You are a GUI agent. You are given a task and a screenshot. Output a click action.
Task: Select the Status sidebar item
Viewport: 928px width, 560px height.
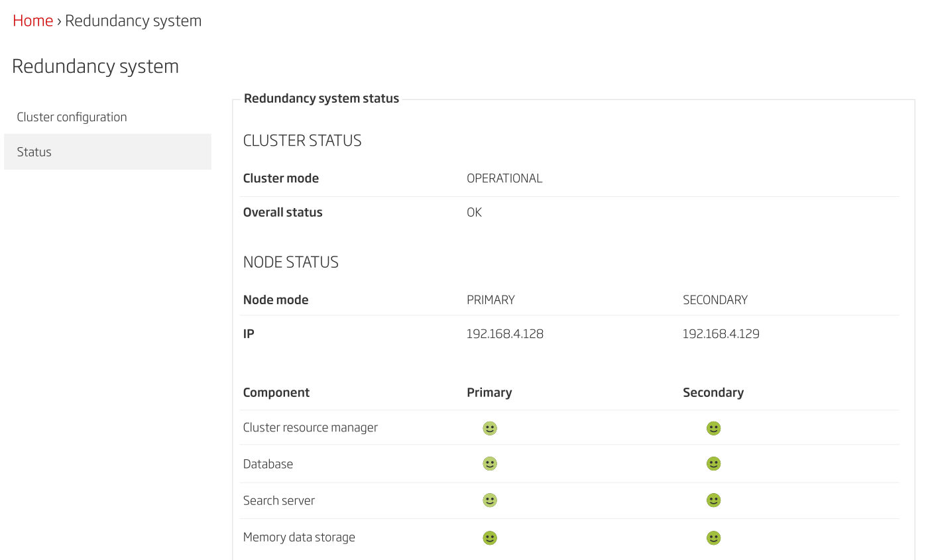click(107, 152)
